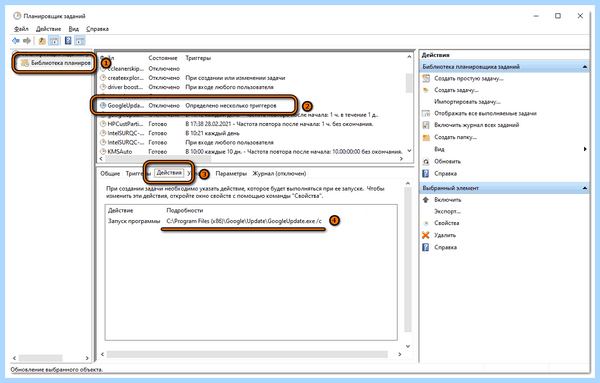Click the Свойства action label
The height and width of the screenshot is (383, 600).
pos(447,223)
